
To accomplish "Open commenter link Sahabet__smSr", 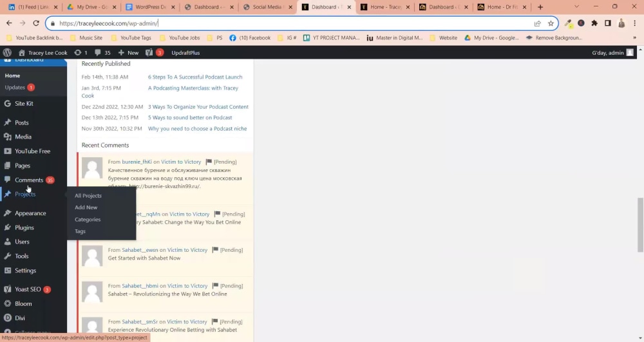I will coord(140,322).
